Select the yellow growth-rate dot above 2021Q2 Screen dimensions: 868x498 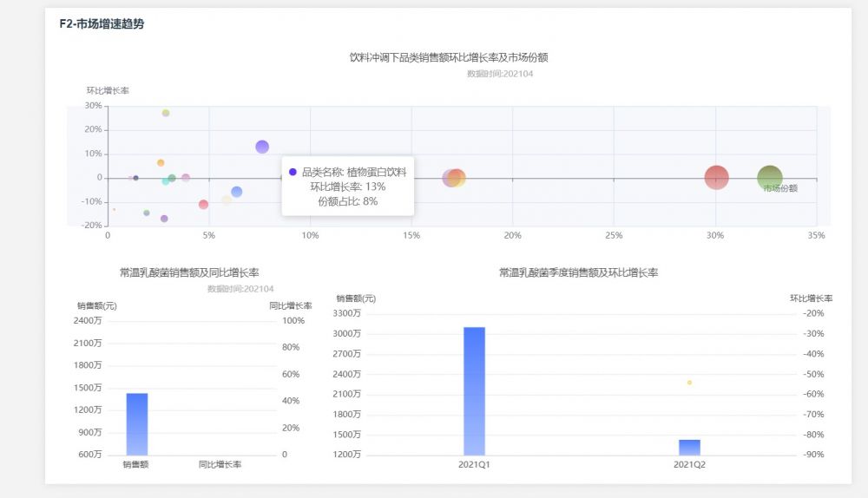[689, 383]
